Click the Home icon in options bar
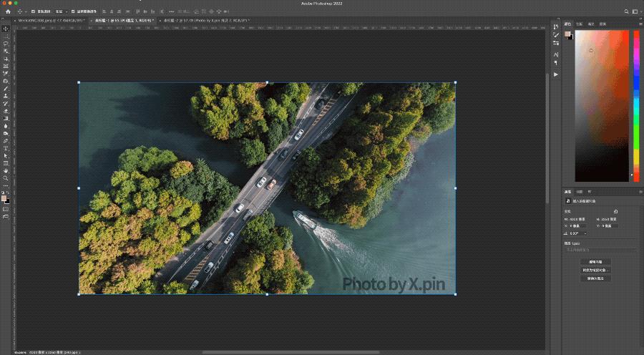This screenshot has width=644, height=355. pyautogui.click(x=8, y=12)
